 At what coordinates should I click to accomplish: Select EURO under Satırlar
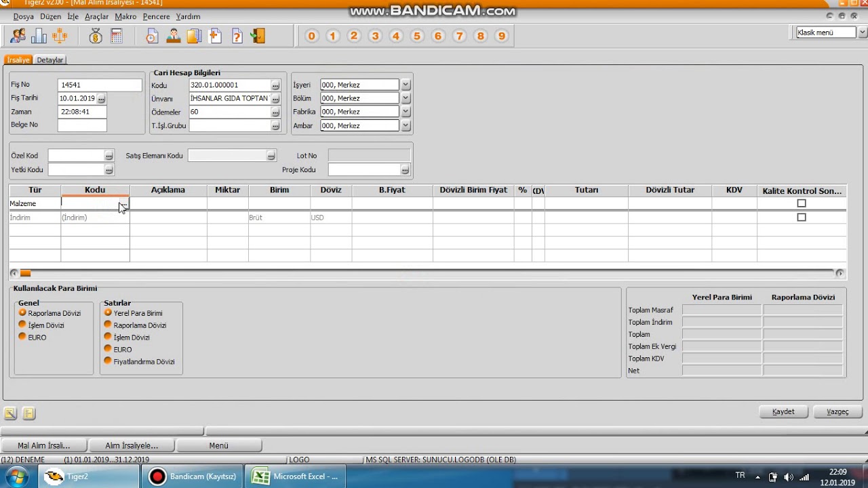[108, 349]
